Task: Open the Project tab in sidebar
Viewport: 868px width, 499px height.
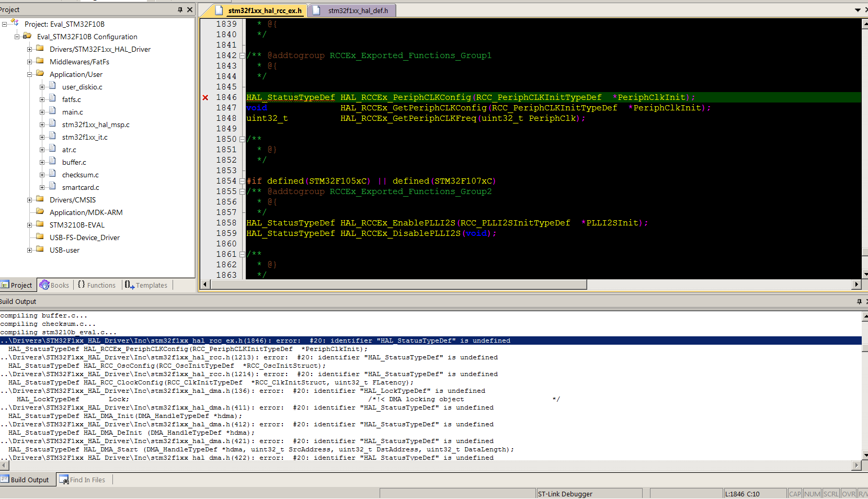Action: 18,285
